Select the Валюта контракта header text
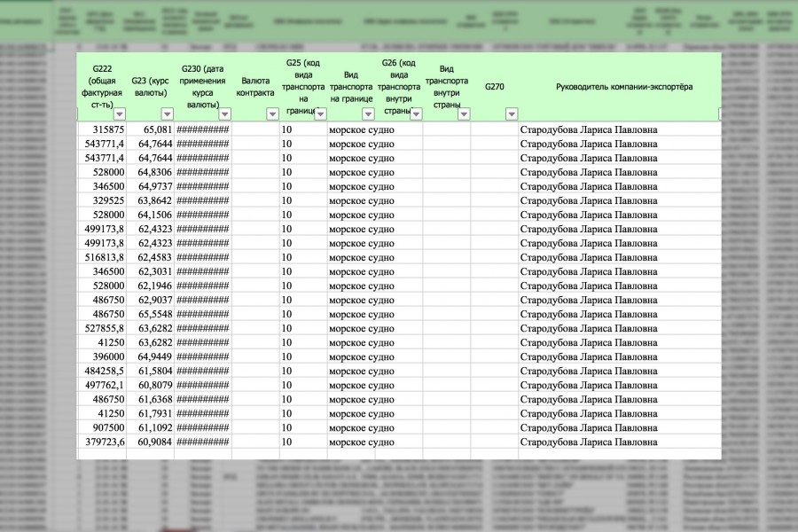798x532 pixels. click(x=255, y=87)
